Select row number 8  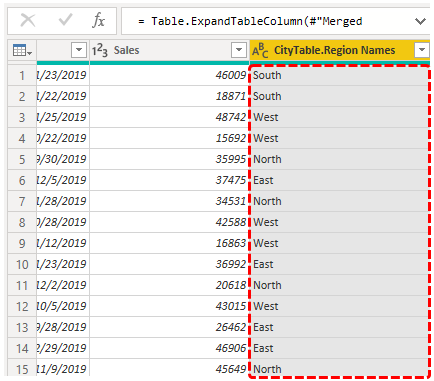pos(22,222)
